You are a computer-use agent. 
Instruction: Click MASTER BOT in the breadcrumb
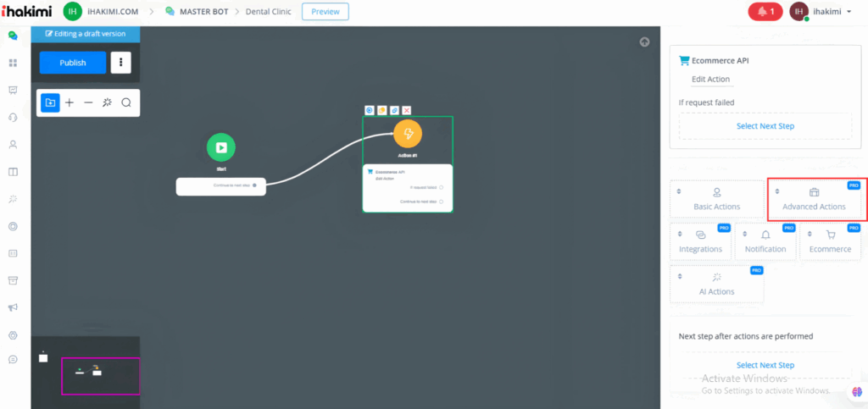(201, 12)
